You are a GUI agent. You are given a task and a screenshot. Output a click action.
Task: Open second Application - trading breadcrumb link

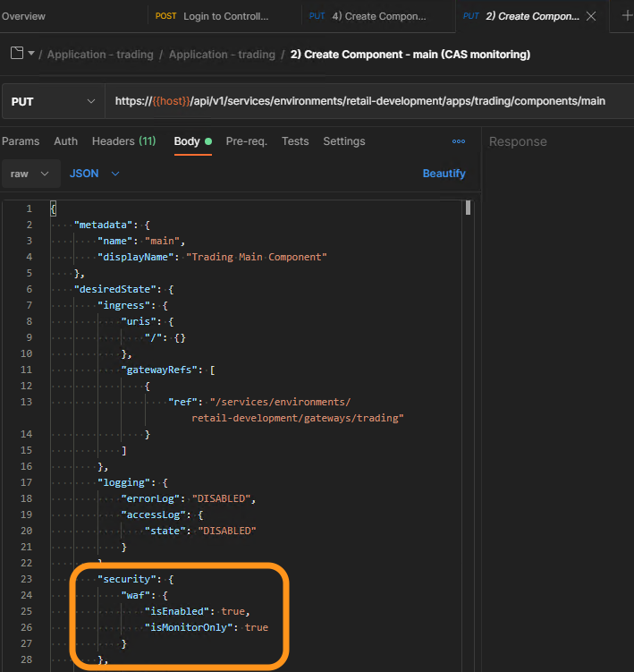222,55
